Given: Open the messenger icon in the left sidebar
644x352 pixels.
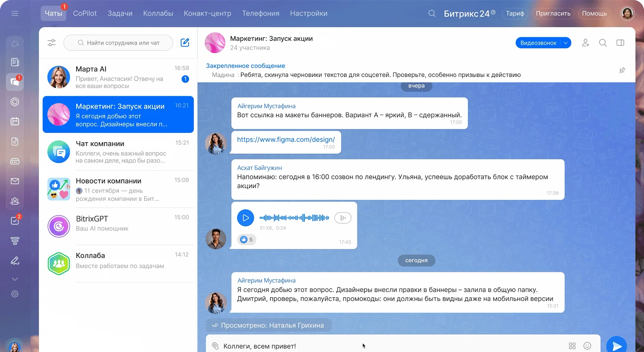Looking at the screenshot, I should (x=15, y=82).
